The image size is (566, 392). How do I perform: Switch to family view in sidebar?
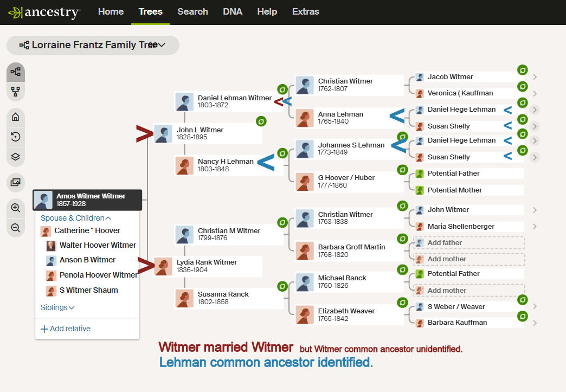16,91
